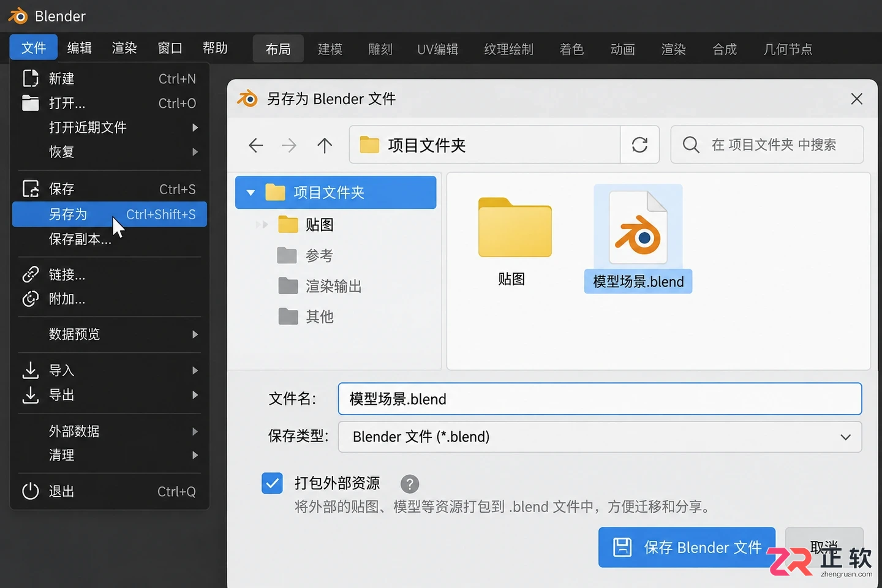Open the 保存类型 dropdown
This screenshot has height=588, width=882.
point(600,437)
